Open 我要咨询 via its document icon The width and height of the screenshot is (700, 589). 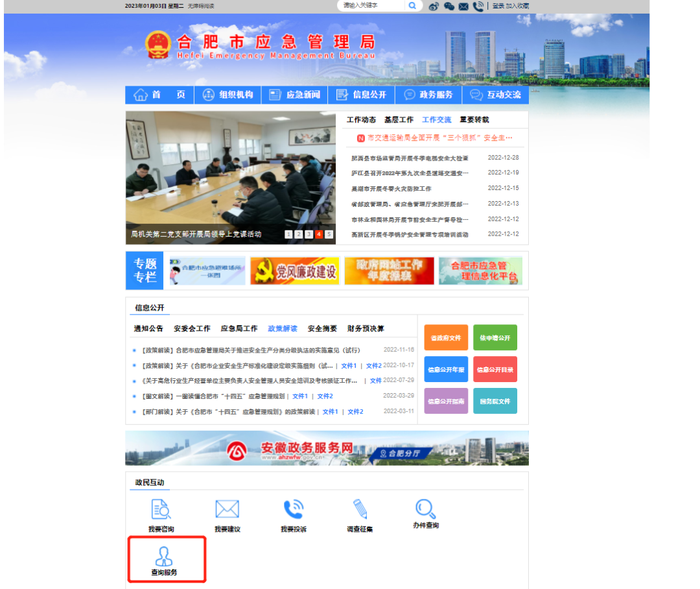point(161,510)
